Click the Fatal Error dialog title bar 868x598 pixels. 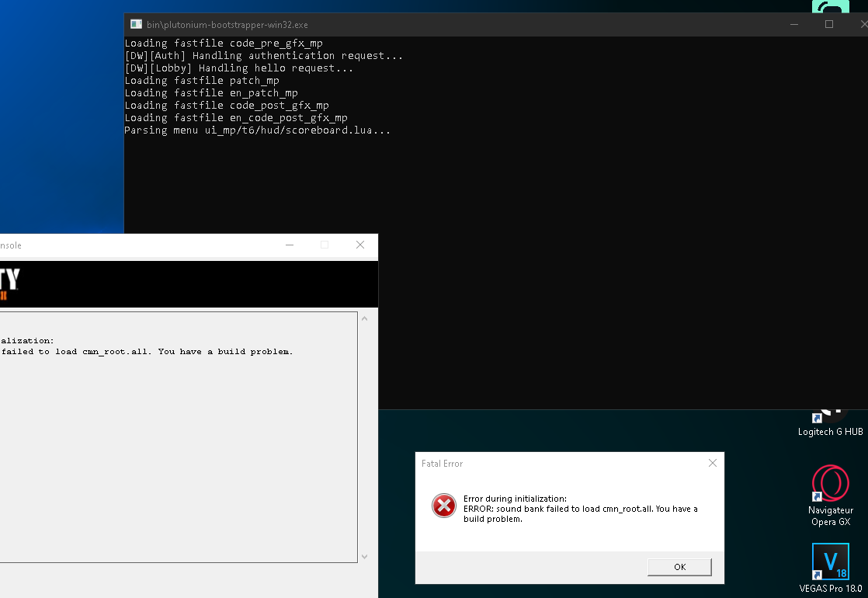click(543, 464)
